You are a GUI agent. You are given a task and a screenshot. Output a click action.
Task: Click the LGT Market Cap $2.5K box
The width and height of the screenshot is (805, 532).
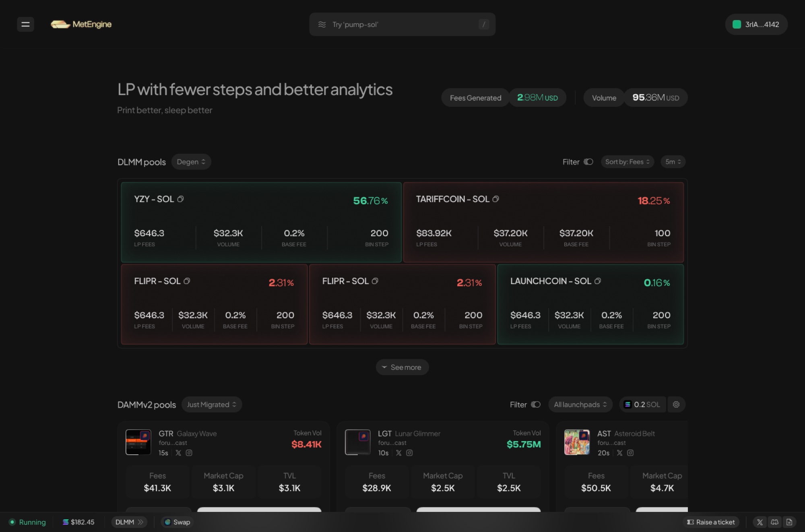click(x=443, y=482)
